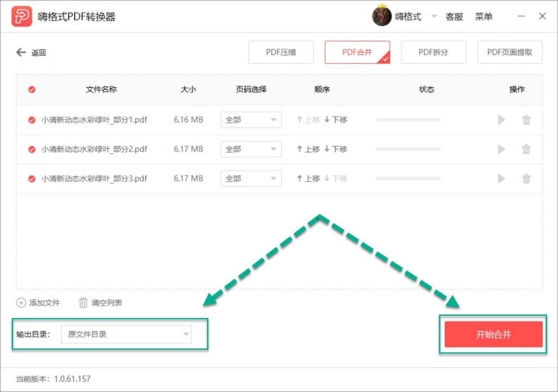This screenshot has height=392, width=558.
Task: Toggle the select-all checkbox in the header
Action: 32,89
